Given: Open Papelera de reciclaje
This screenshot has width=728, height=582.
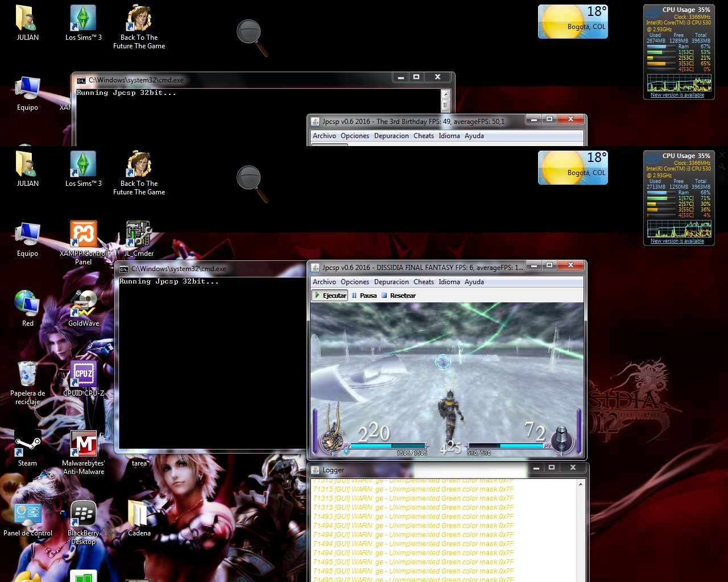Looking at the screenshot, I should [x=27, y=383].
